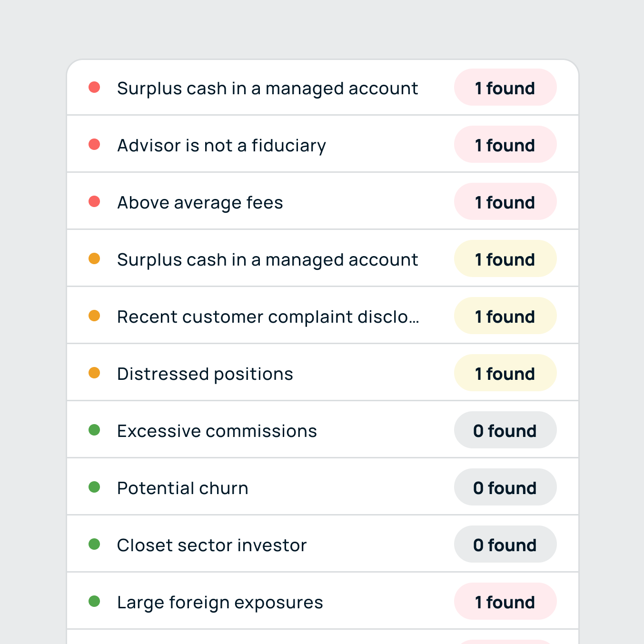Click 0 found badge for Potential churn
This screenshot has height=644, width=644.
click(x=505, y=487)
